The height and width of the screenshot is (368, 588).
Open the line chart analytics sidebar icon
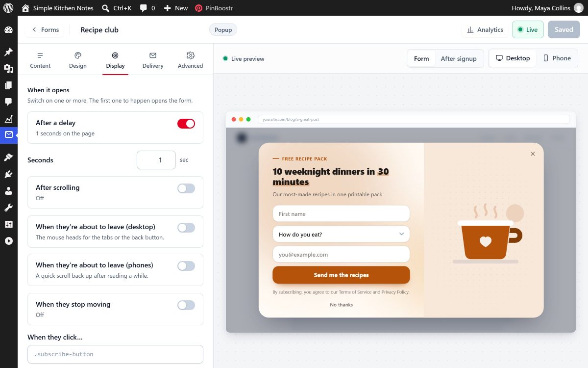tap(8, 119)
